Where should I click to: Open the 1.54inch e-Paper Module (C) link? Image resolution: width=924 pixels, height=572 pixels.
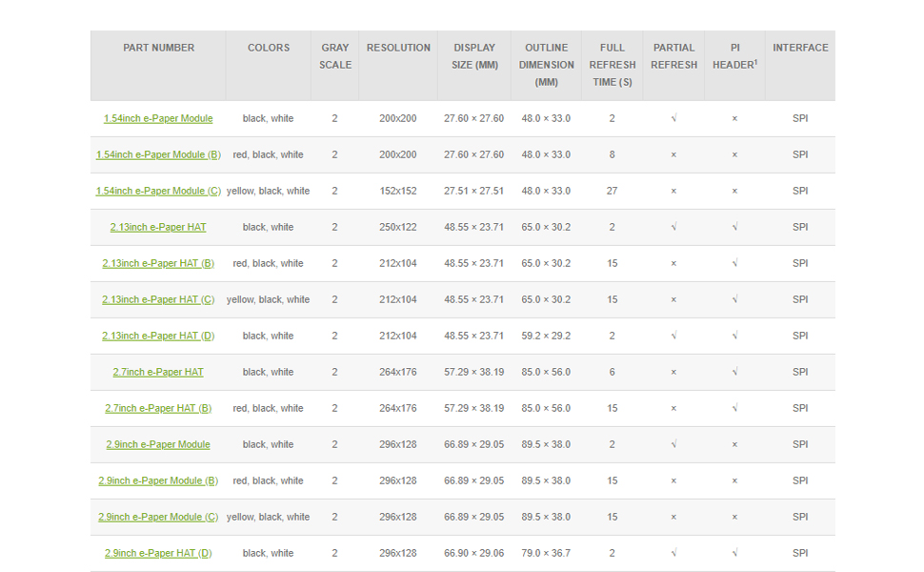(158, 191)
